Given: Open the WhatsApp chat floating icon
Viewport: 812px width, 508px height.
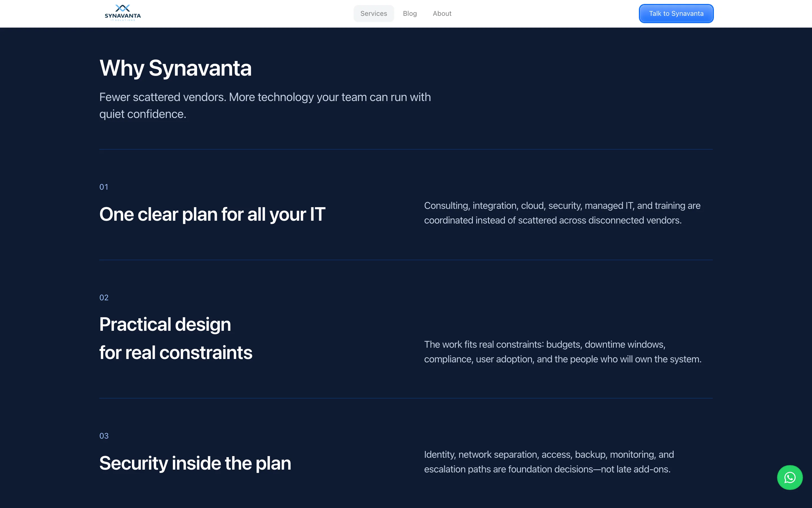Looking at the screenshot, I should point(789,477).
